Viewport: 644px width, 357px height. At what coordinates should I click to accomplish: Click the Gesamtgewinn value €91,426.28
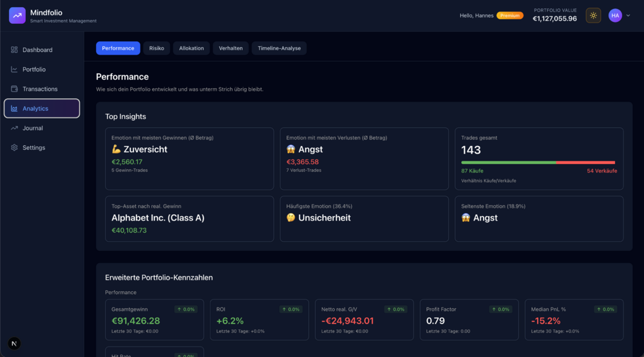pos(135,320)
